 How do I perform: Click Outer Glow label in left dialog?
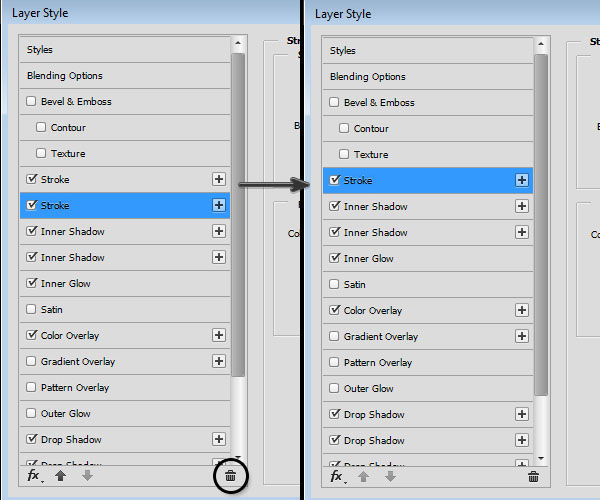pyautogui.click(x=65, y=414)
